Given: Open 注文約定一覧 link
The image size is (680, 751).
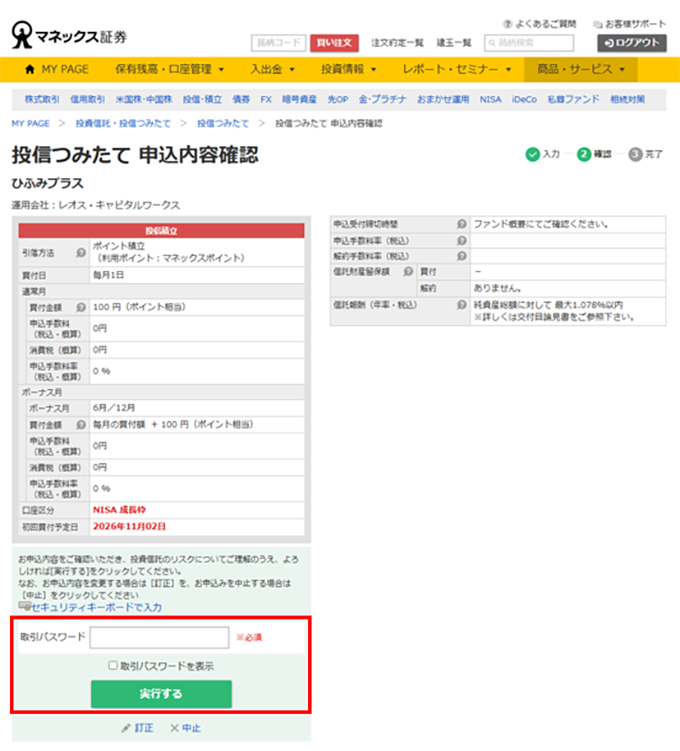Looking at the screenshot, I should (x=397, y=43).
